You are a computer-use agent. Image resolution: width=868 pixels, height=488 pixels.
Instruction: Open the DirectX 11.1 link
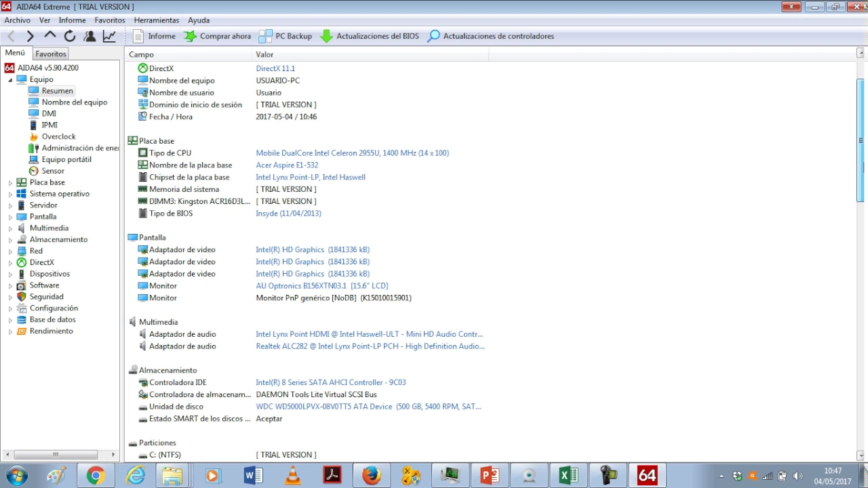275,68
